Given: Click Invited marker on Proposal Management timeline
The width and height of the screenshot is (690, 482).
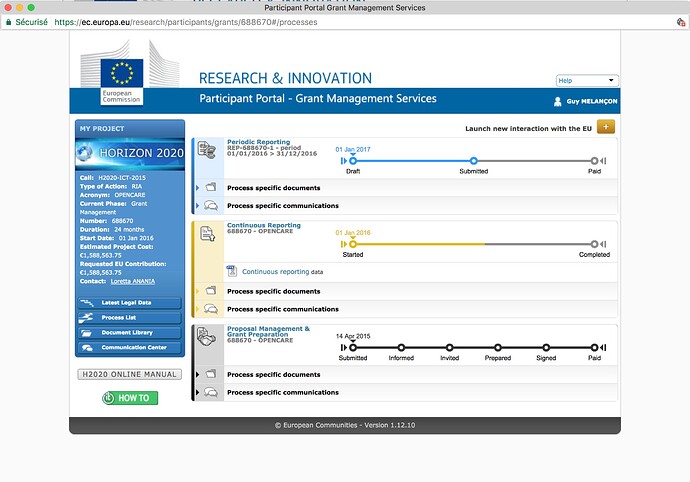Looking at the screenshot, I should (x=449, y=347).
